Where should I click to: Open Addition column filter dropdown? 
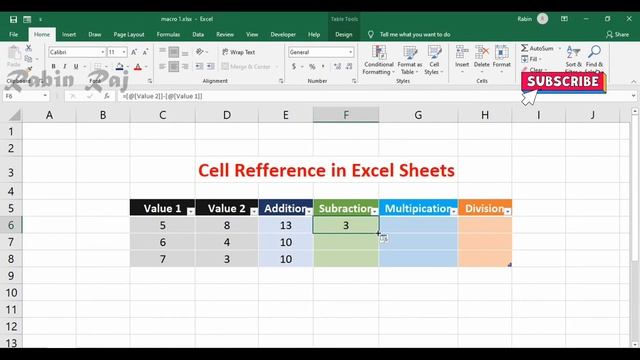click(x=309, y=211)
